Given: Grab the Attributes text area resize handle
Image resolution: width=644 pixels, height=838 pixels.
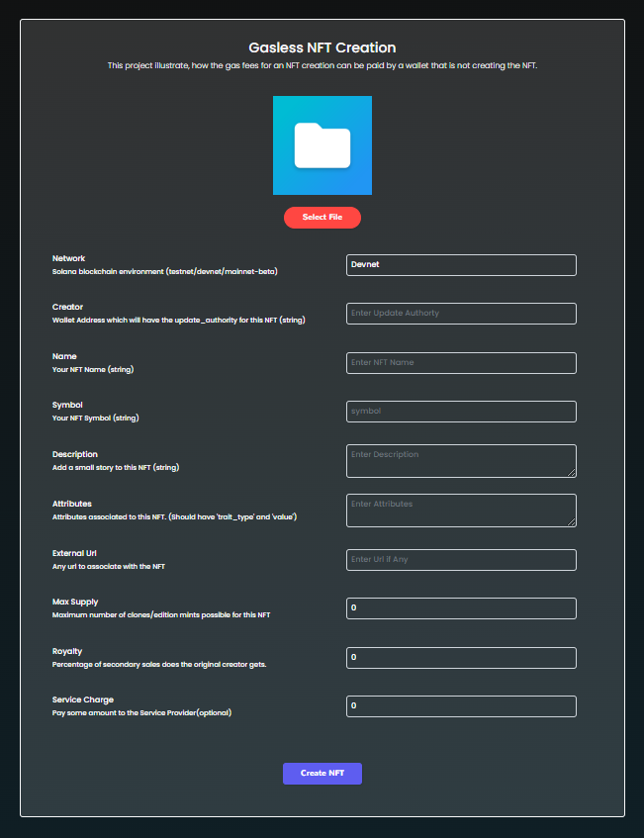Looking at the screenshot, I should tap(571, 521).
